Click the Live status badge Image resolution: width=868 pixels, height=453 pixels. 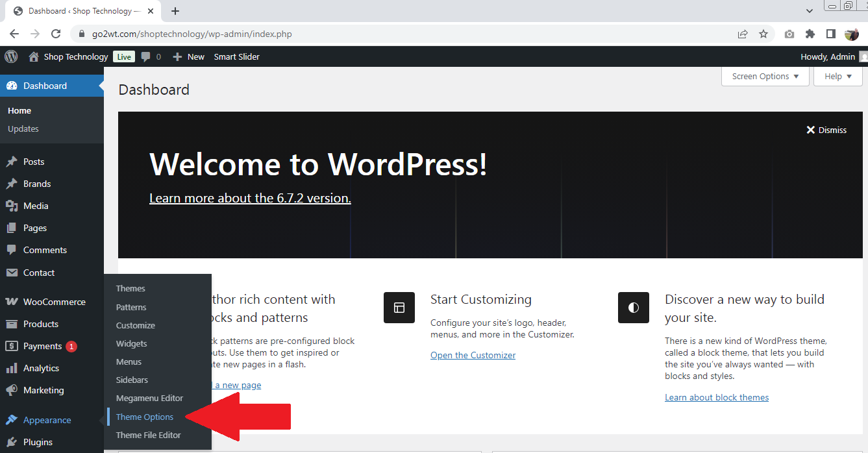123,56
